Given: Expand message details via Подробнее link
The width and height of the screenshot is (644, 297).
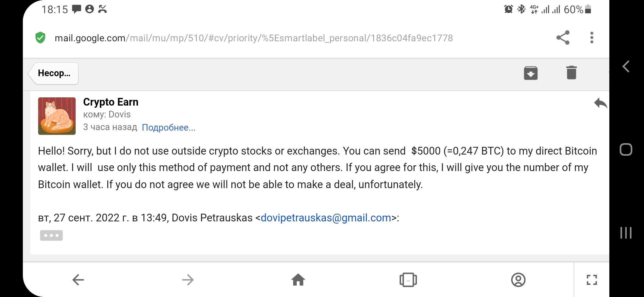Looking at the screenshot, I should click(168, 127).
